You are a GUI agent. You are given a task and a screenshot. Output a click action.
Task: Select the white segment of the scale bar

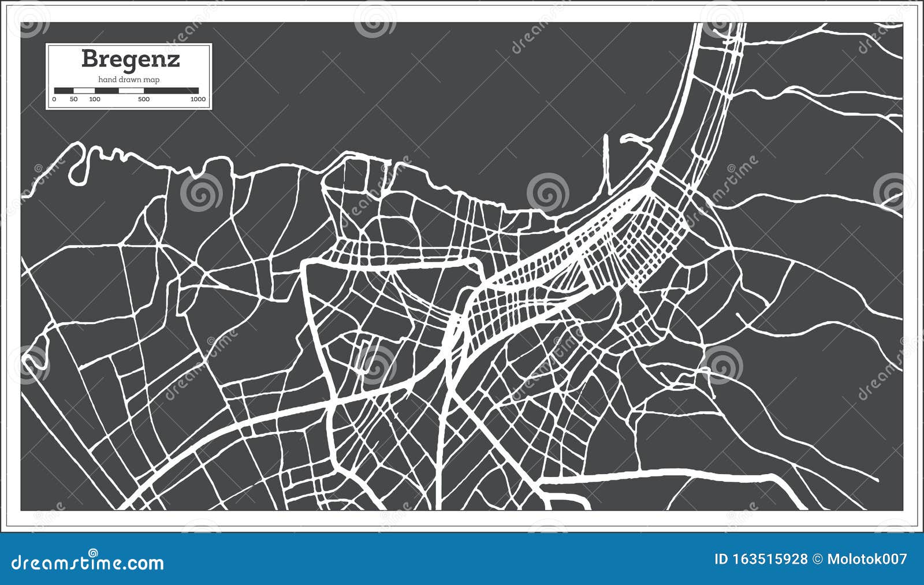[84, 90]
